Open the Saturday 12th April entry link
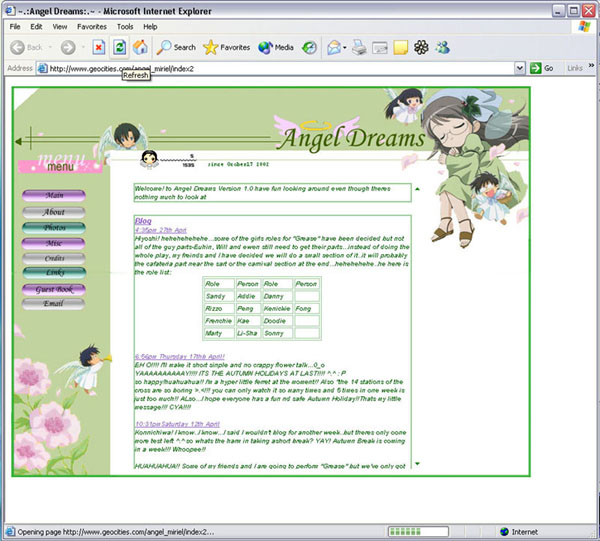 pyautogui.click(x=178, y=424)
